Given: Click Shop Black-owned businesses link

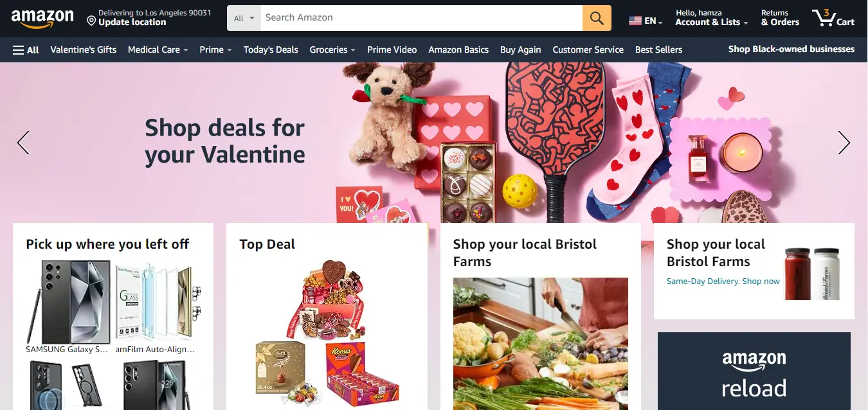Looking at the screenshot, I should (791, 49).
